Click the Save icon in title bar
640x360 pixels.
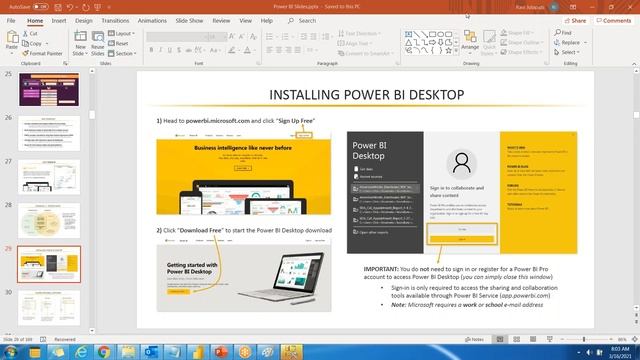58,7
